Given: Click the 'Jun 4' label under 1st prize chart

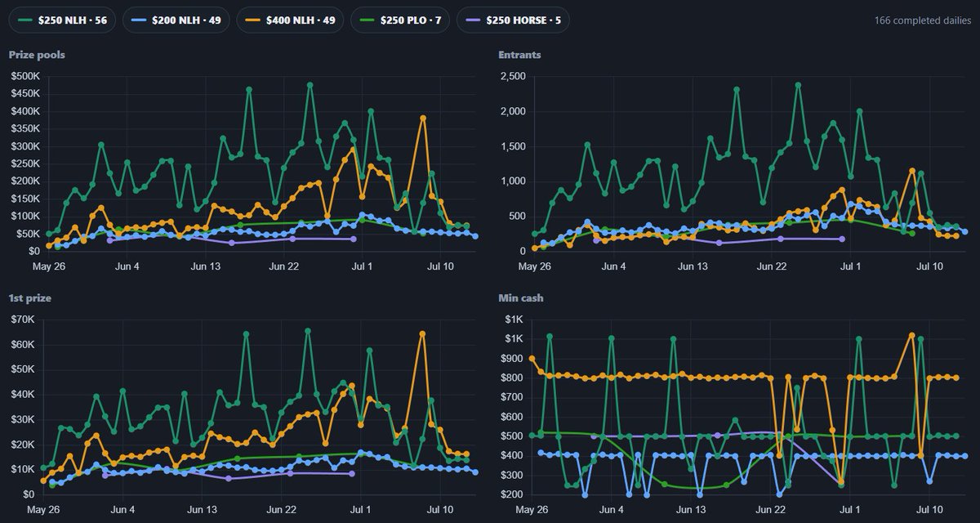Looking at the screenshot, I should (x=123, y=510).
